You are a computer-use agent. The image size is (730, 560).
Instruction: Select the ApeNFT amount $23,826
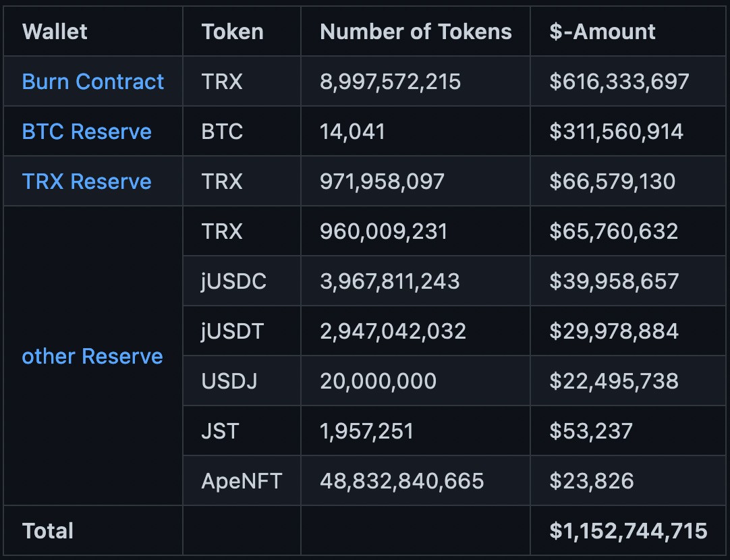pos(591,481)
